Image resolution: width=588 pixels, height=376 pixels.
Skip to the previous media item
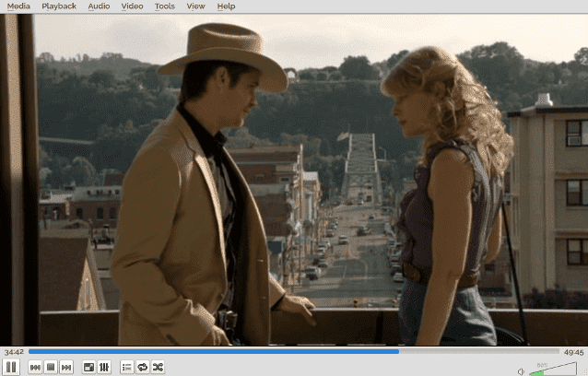pyautogui.click(x=35, y=368)
